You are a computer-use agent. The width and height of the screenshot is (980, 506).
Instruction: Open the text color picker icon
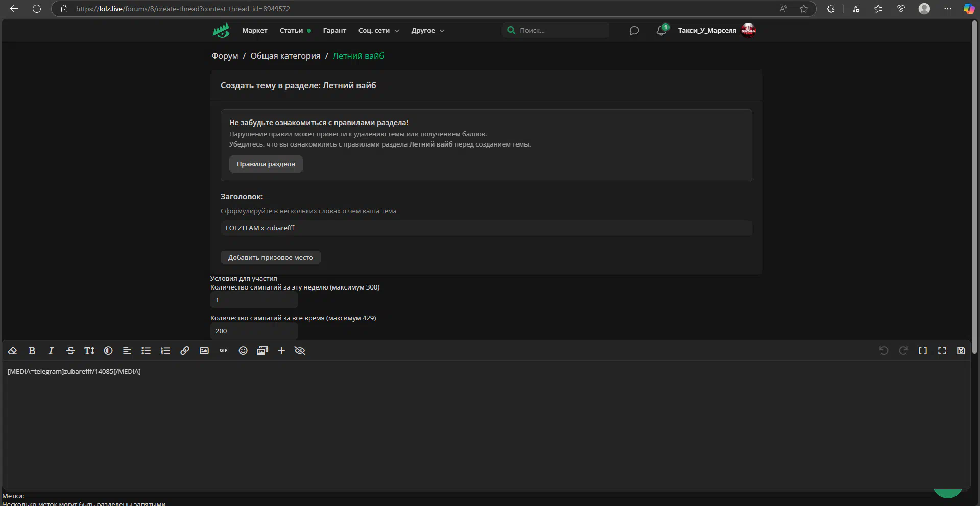[x=108, y=351]
